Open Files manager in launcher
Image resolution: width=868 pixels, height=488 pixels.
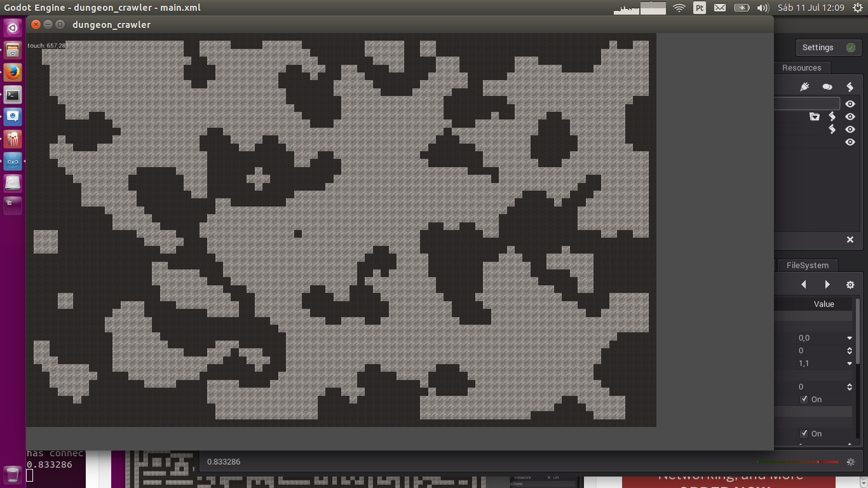13,51
